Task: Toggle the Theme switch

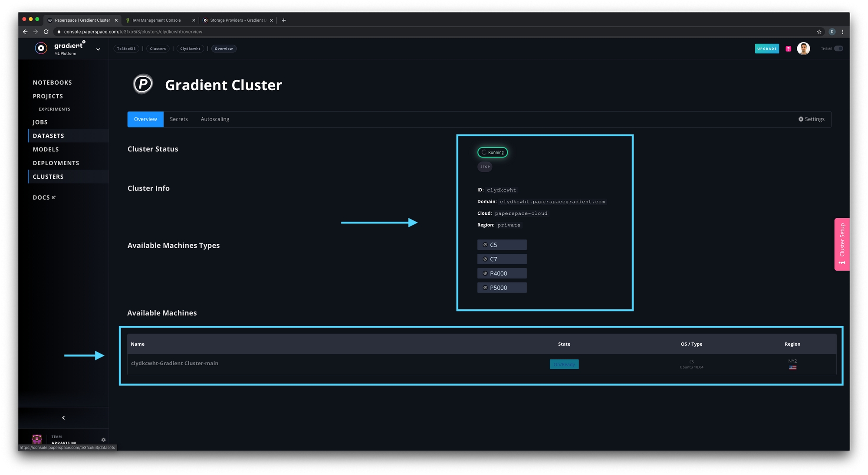Action: click(838, 49)
